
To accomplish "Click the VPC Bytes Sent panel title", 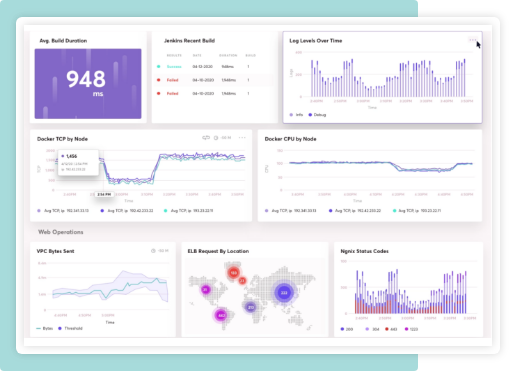I will click(x=55, y=251).
